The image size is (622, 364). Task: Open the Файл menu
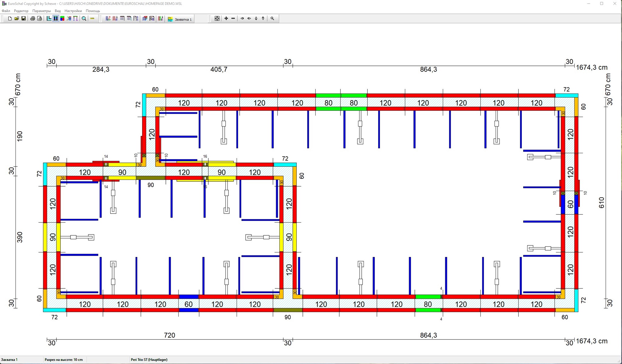6,11
